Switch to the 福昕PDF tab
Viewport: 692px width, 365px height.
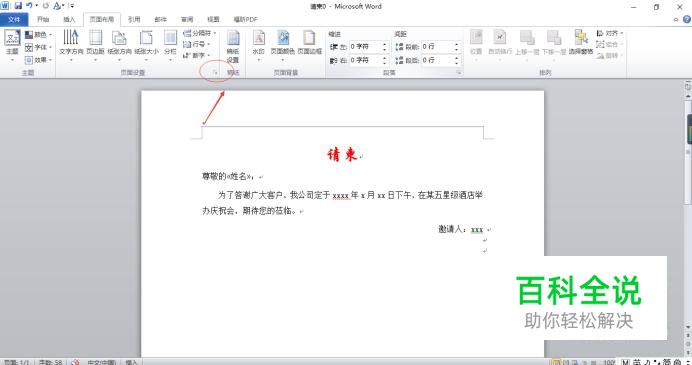tap(245, 19)
